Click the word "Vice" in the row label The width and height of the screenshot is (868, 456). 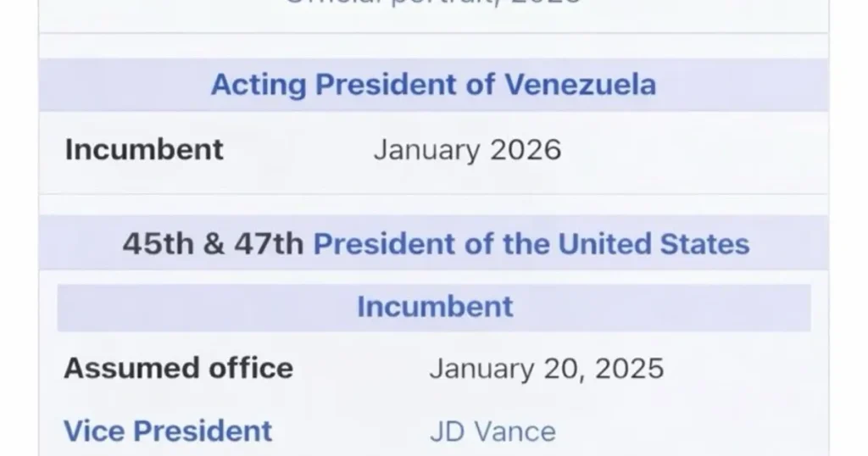pyautogui.click(x=95, y=431)
